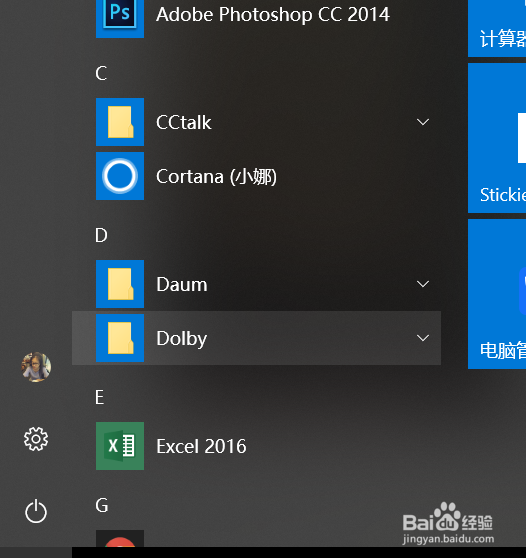Click the letter G section header
This screenshot has height=558, width=526.
click(102, 505)
